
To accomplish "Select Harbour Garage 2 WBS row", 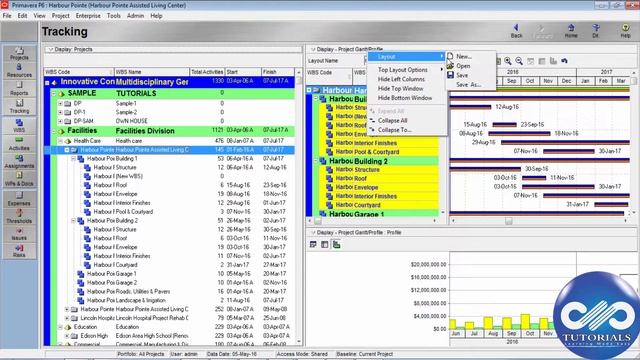I will [x=169, y=282].
